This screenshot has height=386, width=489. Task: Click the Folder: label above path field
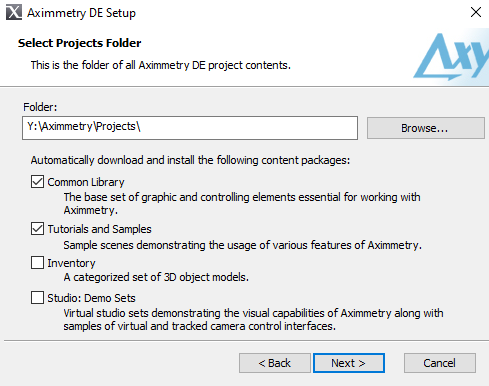tap(40, 107)
